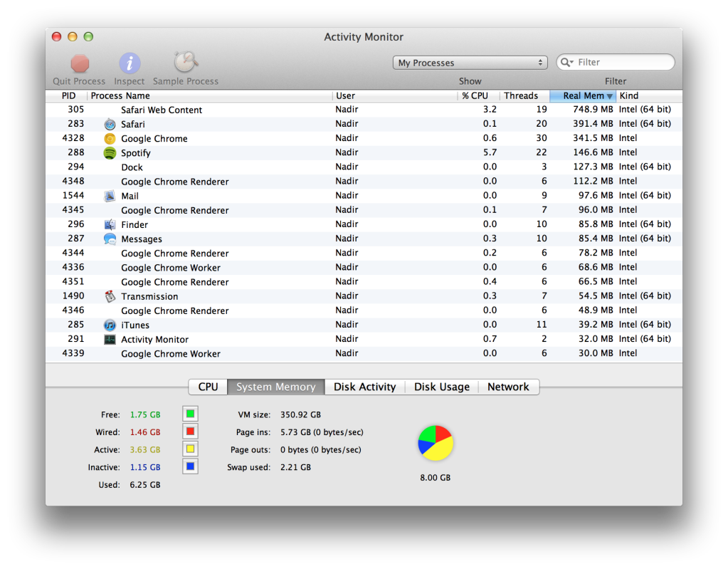Screen dimensions: 728x569
Task: Open the Network tab
Action: click(508, 387)
